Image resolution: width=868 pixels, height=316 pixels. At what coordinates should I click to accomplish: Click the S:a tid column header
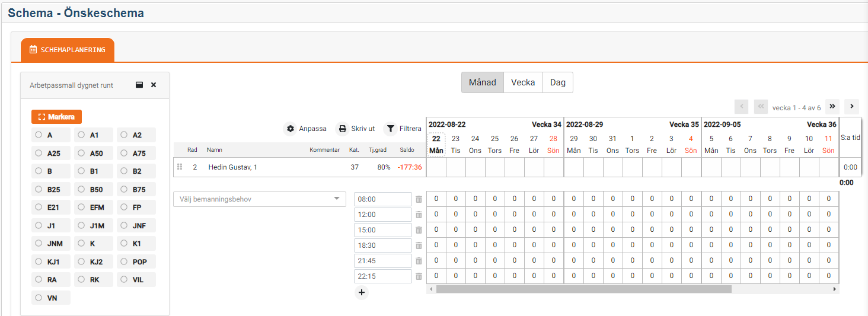(851, 138)
